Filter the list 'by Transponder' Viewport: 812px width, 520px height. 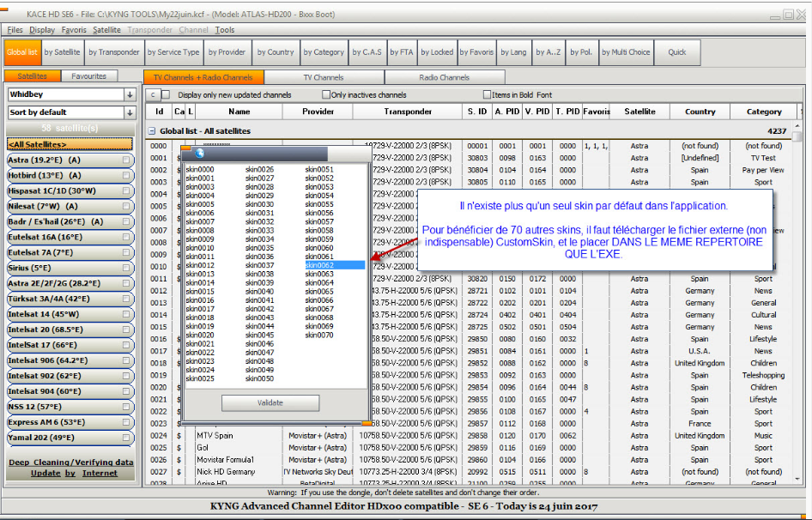click(114, 52)
